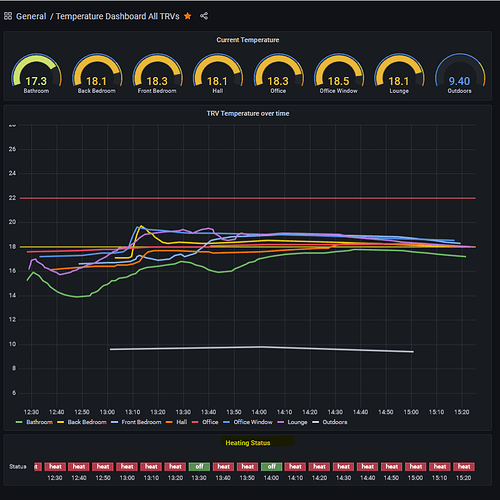
Task: Click the heat status block above 15:20
Action: coord(464,467)
